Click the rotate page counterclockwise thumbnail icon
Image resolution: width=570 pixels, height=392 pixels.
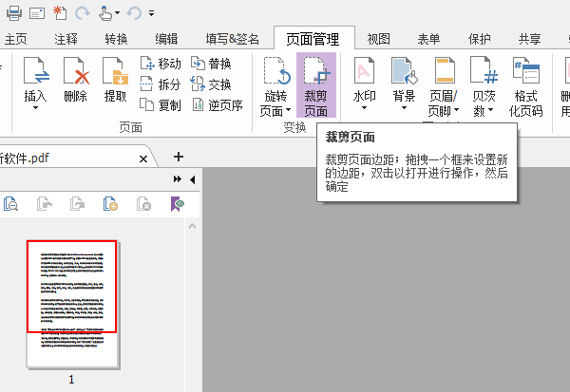coord(45,204)
